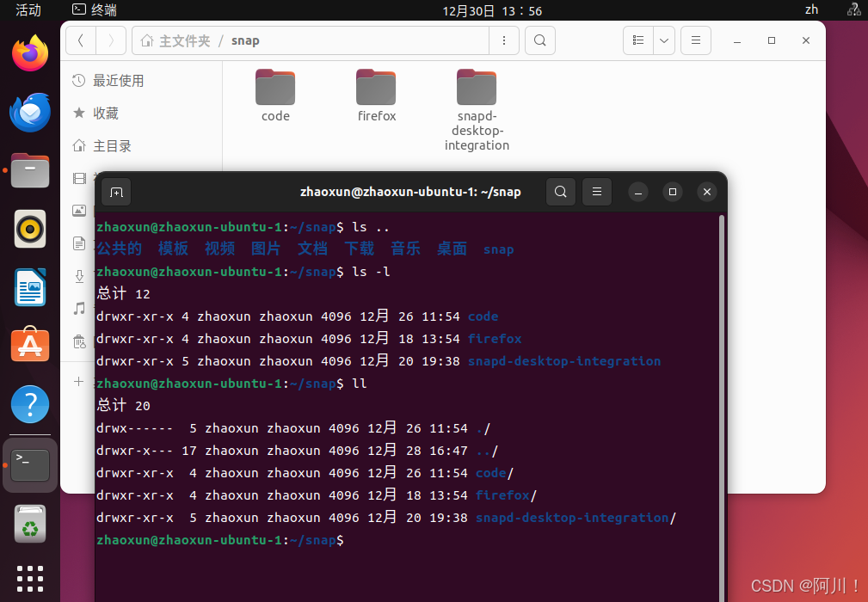This screenshot has width=868, height=602.
Task: Maximize the terminal window
Action: pos(673,192)
